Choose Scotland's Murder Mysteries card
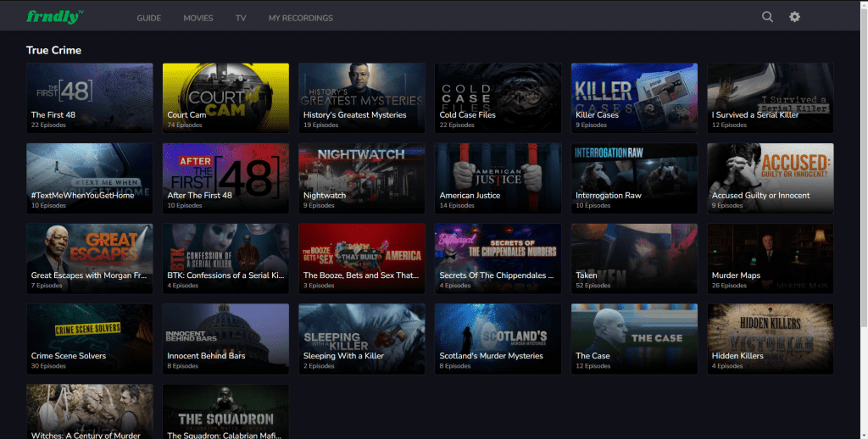 [498, 339]
